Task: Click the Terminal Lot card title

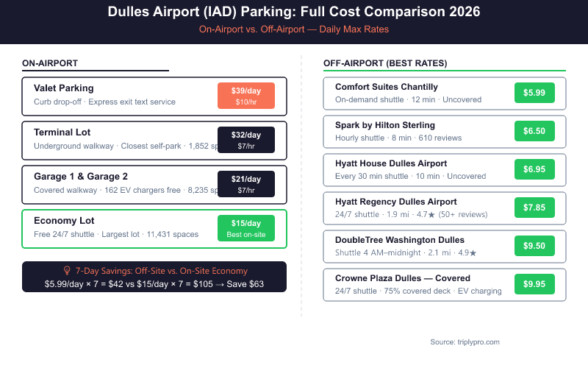Action: point(62,132)
